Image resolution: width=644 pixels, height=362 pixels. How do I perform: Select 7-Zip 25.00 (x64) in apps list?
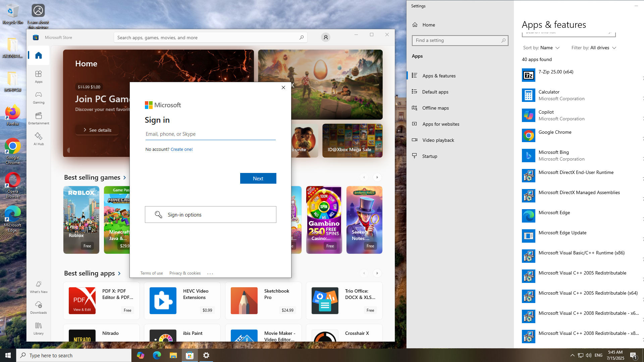[x=583, y=75]
